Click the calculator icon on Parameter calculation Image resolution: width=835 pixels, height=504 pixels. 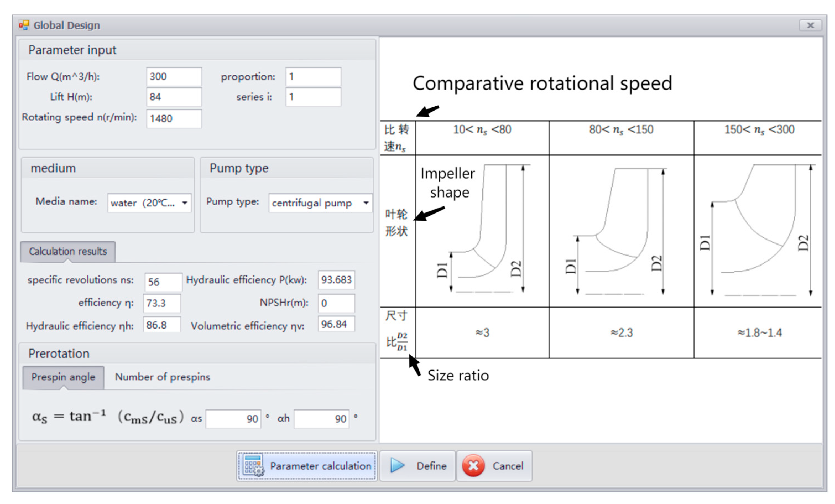pos(253,465)
